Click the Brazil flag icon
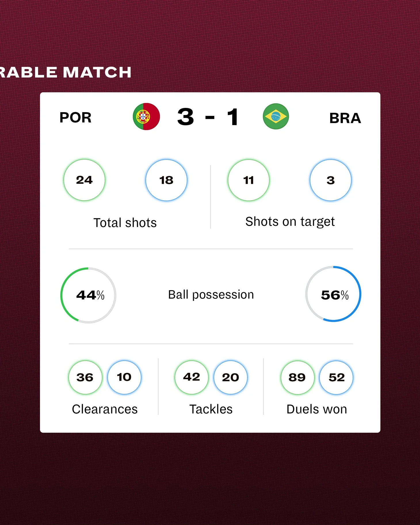The width and height of the screenshot is (420, 525). click(276, 117)
